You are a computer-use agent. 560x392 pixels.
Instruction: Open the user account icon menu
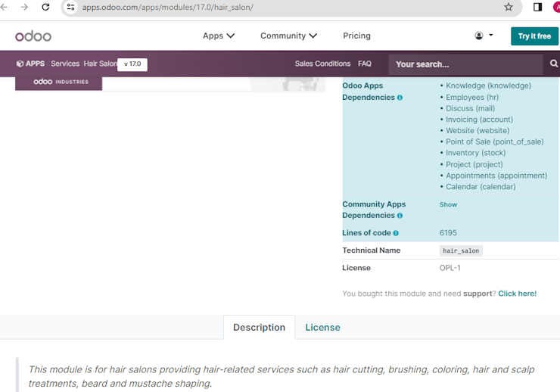[x=484, y=36]
